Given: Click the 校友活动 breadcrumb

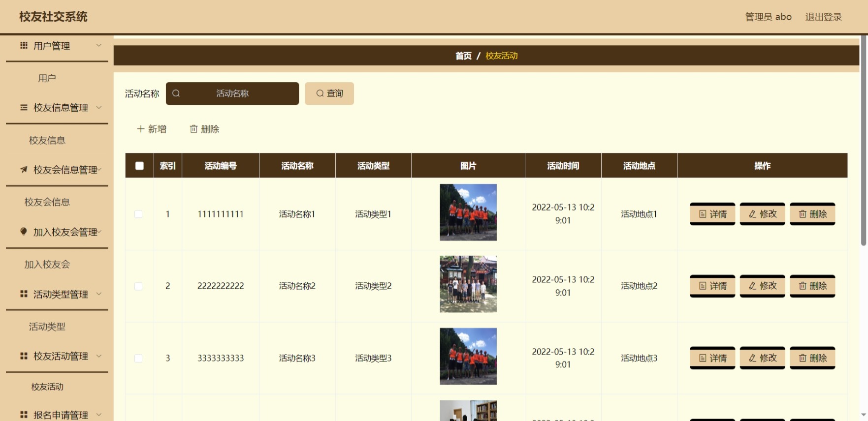Looking at the screenshot, I should click(502, 56).
